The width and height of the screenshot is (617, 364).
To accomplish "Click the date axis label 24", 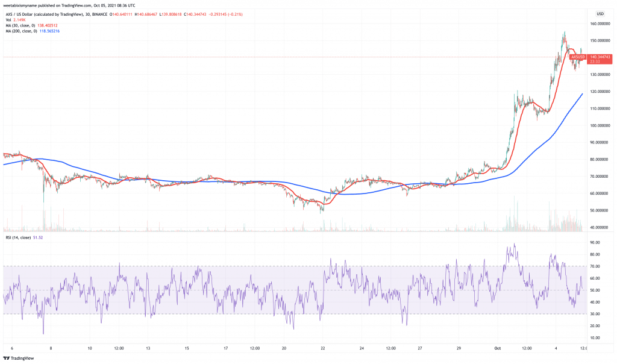I will point(362,348).
